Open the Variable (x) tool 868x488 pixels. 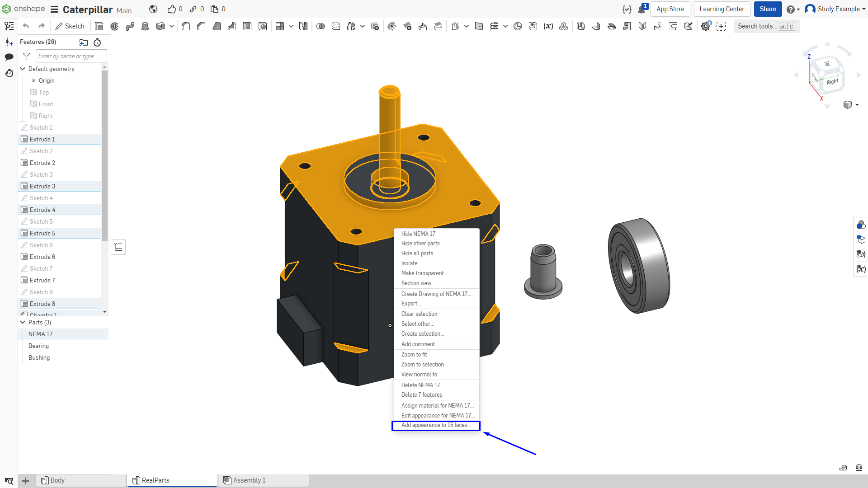[x=548, y=26]
